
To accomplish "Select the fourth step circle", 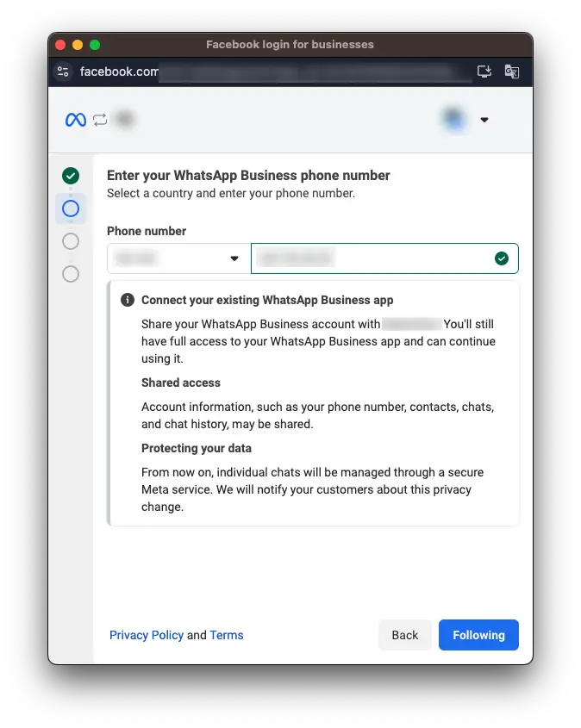I will (71, 274).
